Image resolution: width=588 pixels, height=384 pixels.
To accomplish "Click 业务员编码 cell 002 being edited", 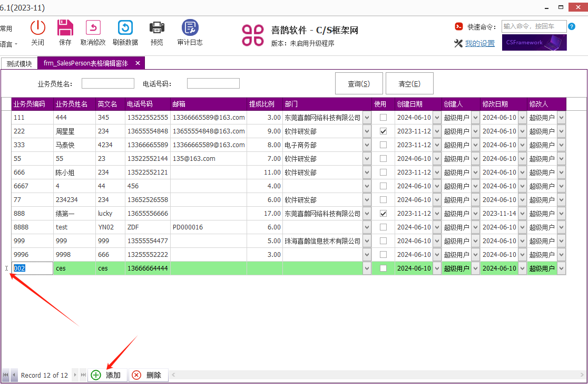I will point(32,268).
